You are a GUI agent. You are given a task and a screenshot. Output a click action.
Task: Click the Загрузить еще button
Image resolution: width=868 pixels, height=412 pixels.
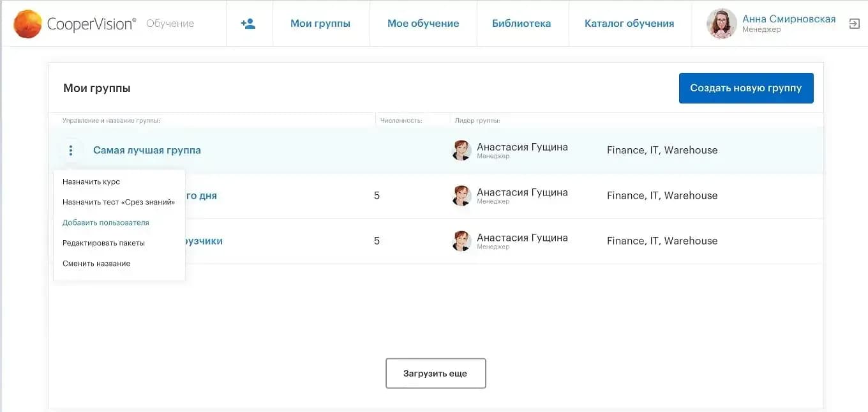click(436, 374)
